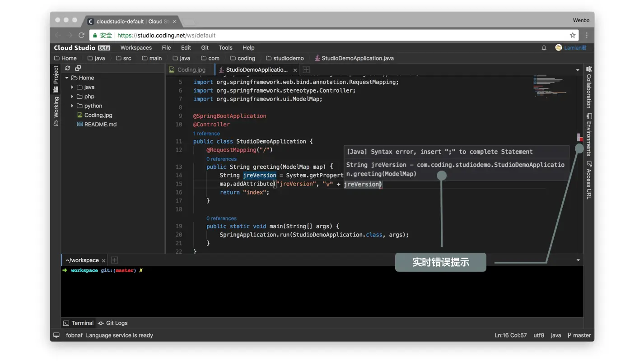
Task: Open the Chrome three-dot menu
Action: coord(587,35)
